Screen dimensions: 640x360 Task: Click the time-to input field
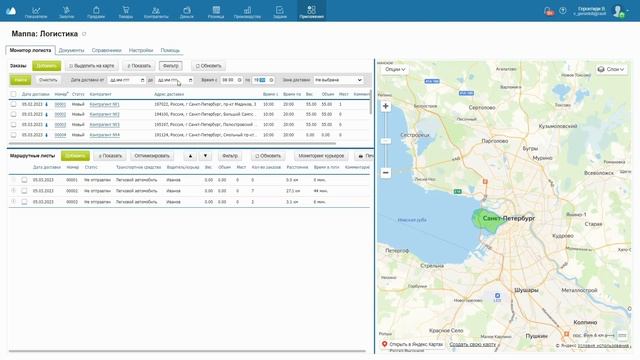pos(263,80)
